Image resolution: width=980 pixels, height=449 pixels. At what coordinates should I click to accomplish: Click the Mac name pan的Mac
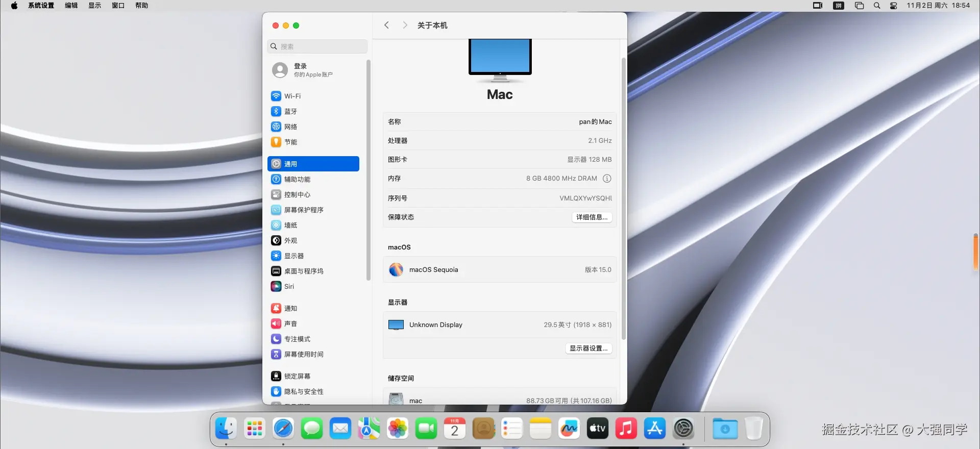pyautogui.click(x=595, y=122)
